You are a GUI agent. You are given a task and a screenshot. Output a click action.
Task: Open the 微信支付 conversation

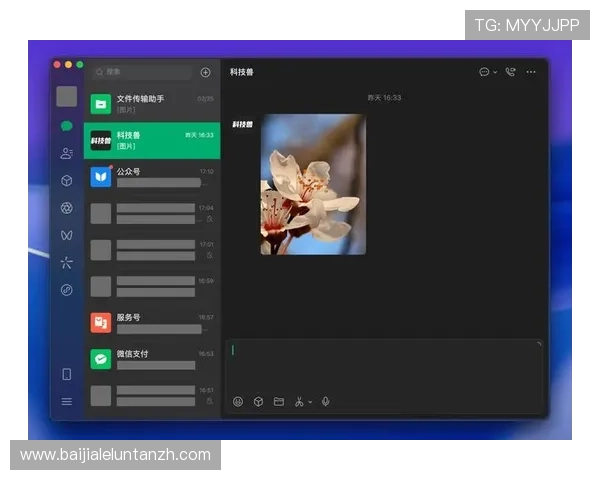(152, 359)
